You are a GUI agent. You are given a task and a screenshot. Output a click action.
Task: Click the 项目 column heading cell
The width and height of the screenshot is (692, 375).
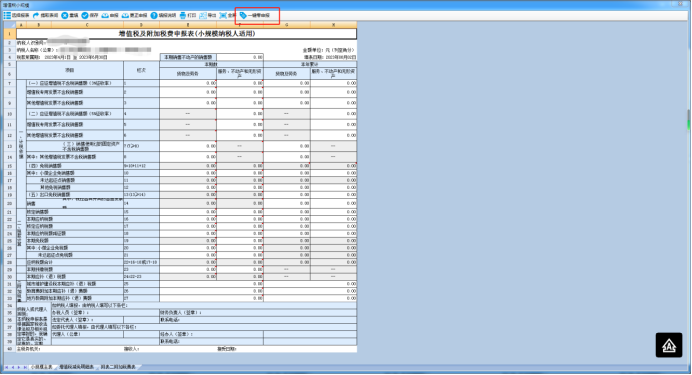70,70
